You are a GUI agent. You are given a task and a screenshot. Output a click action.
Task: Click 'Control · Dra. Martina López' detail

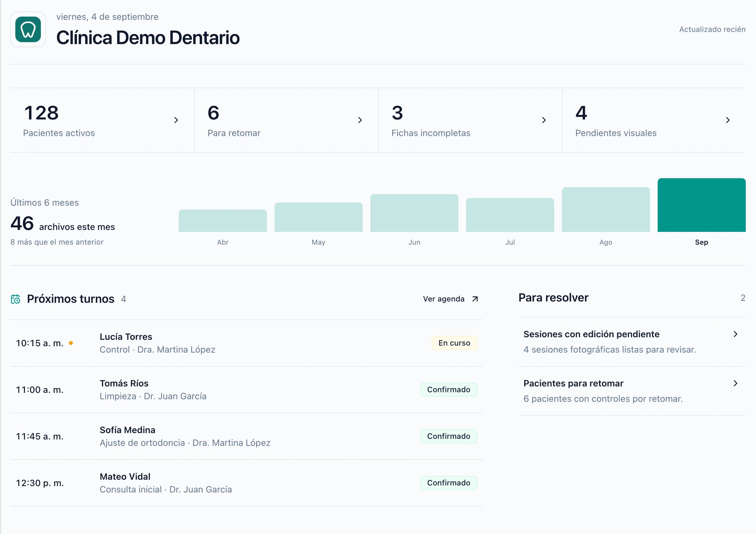(x=157, y=349)
